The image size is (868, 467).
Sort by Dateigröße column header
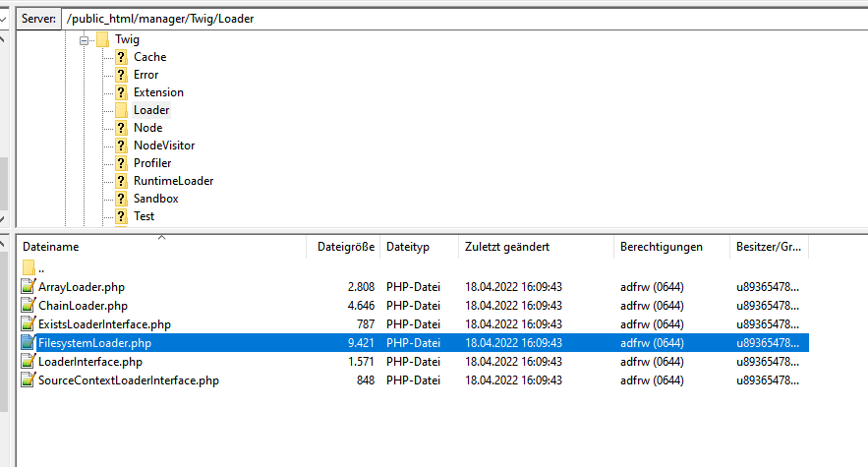tap(343, 247)
